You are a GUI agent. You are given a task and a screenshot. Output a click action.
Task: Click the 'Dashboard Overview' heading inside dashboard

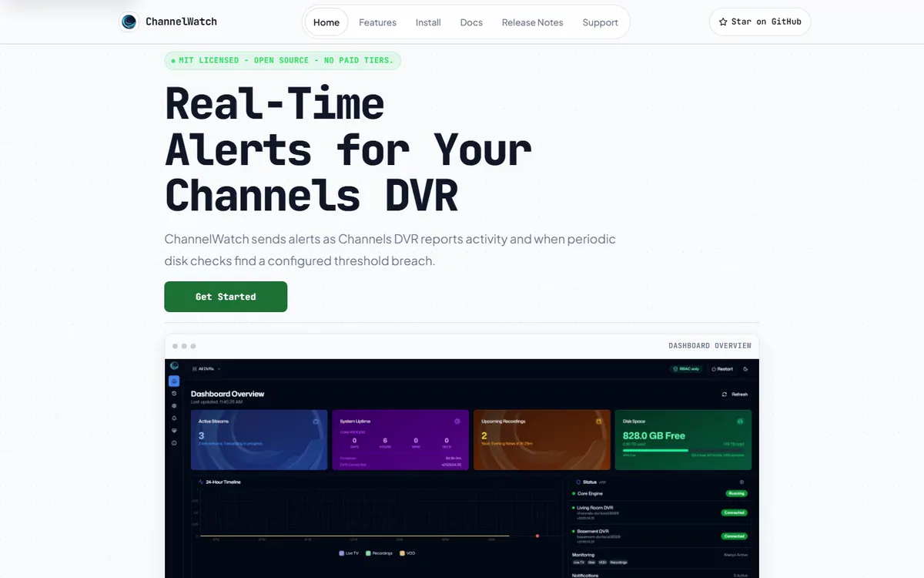click(227, 394)
